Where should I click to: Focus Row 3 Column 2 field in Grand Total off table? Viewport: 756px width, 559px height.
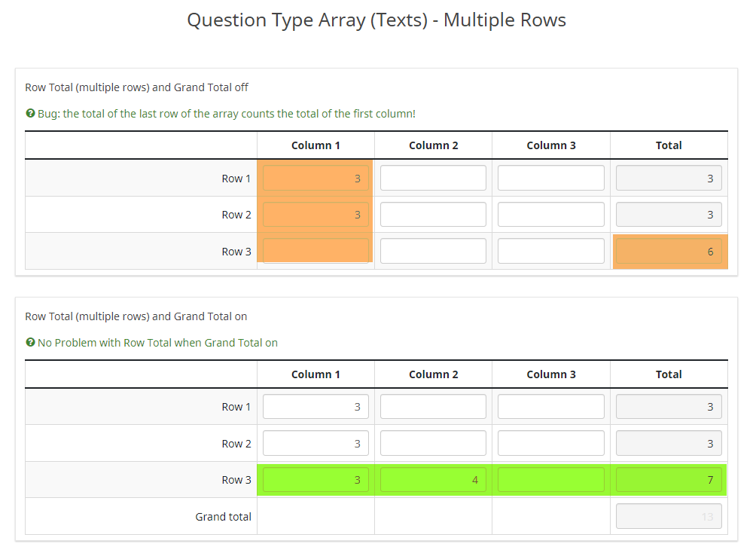(433, 252)
